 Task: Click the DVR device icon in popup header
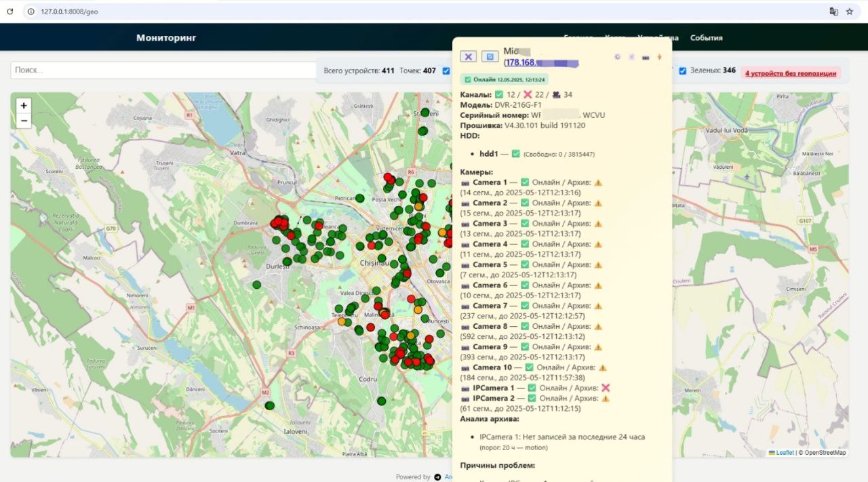[646, 57]
